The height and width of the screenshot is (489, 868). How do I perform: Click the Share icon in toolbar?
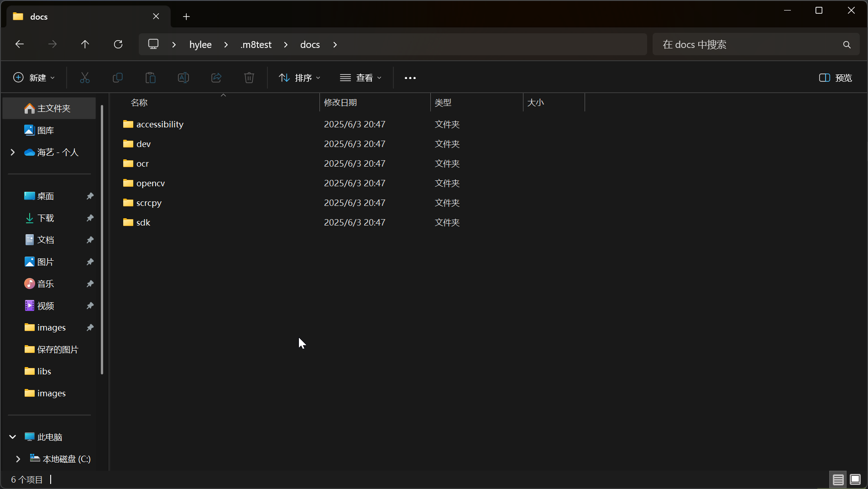tap(216, 78)
